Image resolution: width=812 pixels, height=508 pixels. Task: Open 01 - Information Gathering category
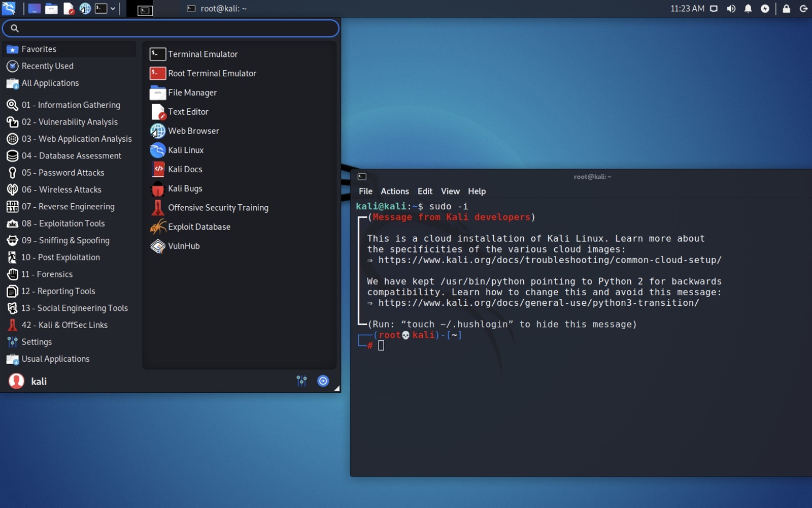click(x=69, y=105)
